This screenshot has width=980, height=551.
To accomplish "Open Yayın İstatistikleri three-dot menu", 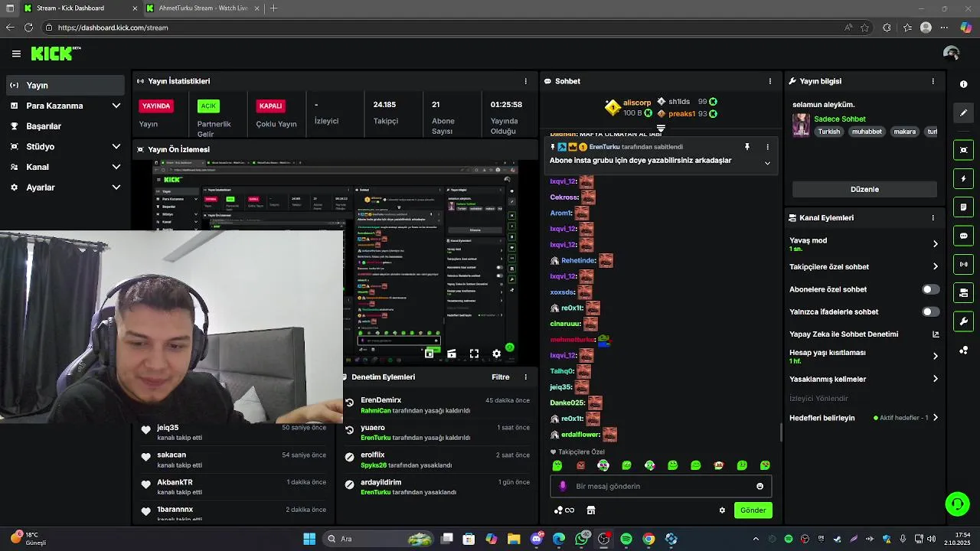I will click(525, 81).
